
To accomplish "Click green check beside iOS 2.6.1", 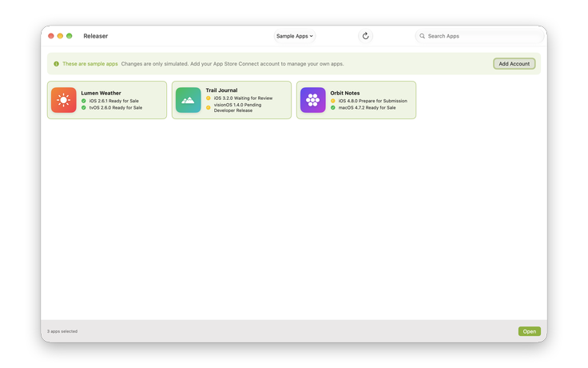I will [x=84, y=101].
